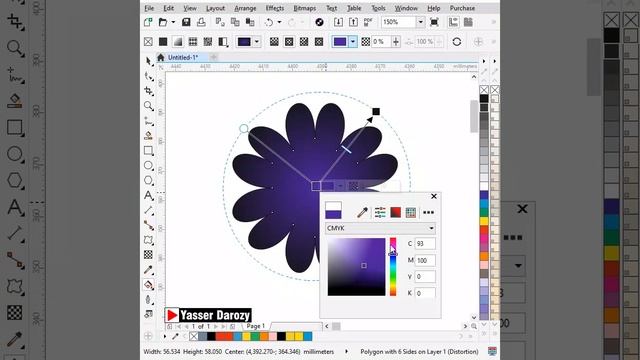Screen dimensions: 640x360
Task: Click the Open file icon
Action: [163, 22]
